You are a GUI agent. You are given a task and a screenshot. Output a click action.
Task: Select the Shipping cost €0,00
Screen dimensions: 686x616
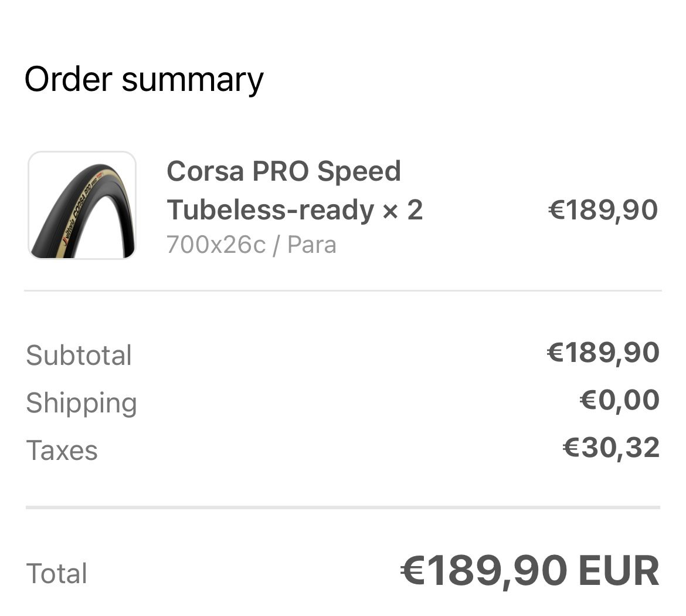(619, 400)
